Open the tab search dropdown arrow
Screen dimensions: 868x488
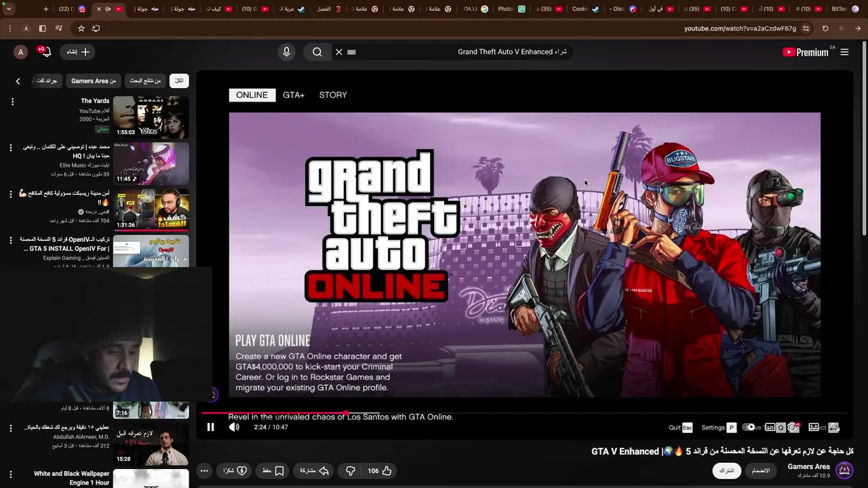(9, 9)
